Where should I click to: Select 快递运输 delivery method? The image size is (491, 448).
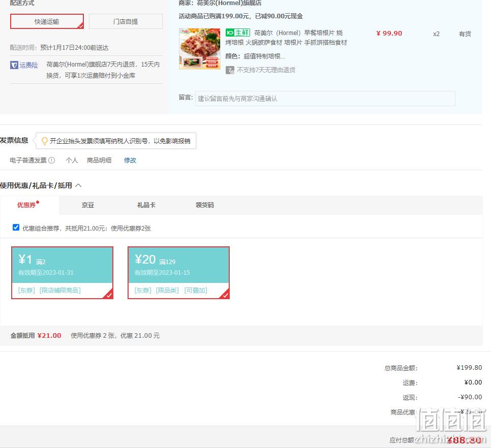coord(47,21)
